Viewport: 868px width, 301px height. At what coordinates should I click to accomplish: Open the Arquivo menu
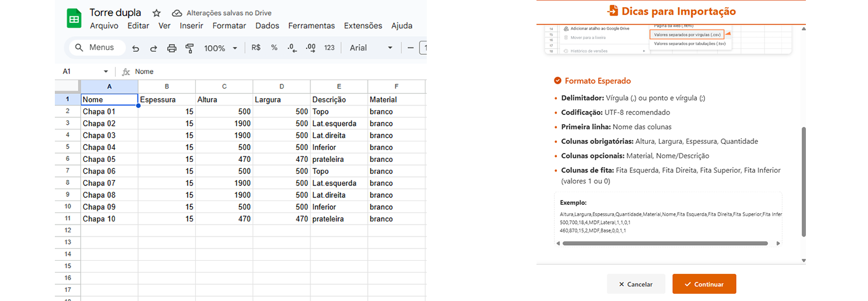click(x=104, y=26)
